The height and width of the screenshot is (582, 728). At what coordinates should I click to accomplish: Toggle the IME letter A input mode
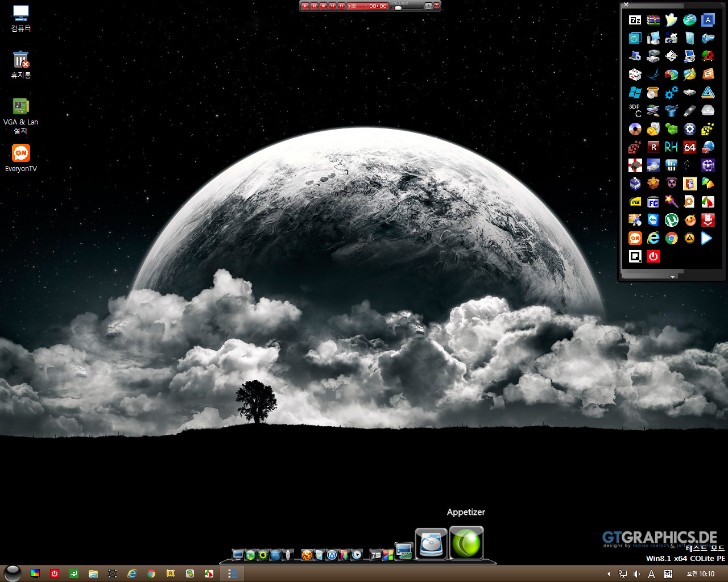652,574
